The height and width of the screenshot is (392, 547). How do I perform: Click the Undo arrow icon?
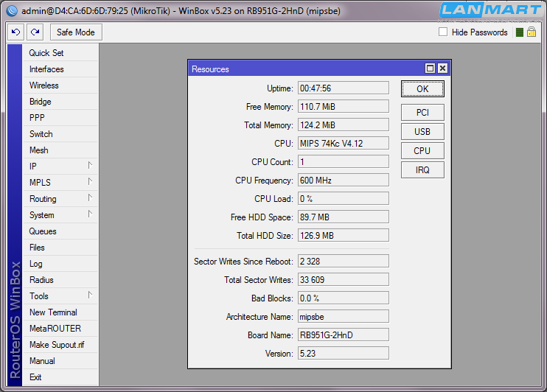pyautogui.click(x=15, y=32)
